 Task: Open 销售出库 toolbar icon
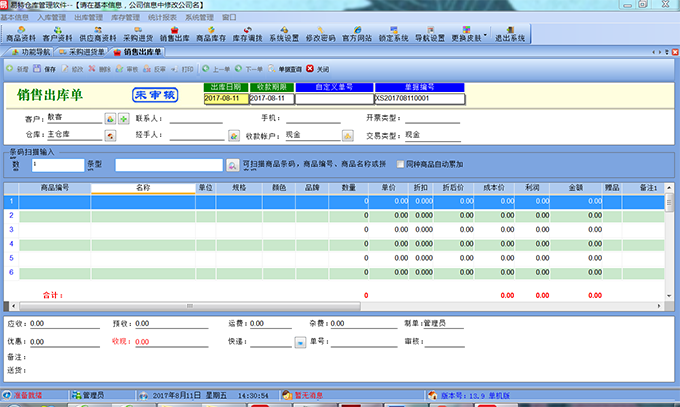coord(174,34)
